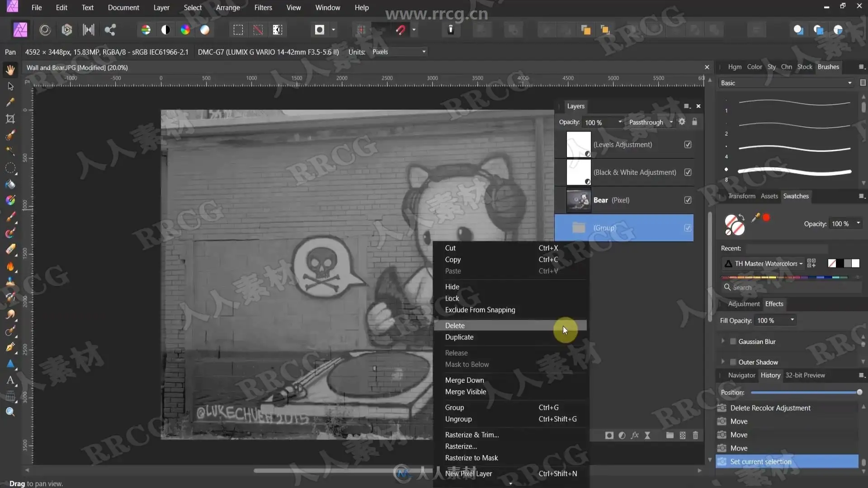The height and width of the screenshot is (488, 868).
Task: Choose Duplicate from the context menu
Action: tap(510, 337)
